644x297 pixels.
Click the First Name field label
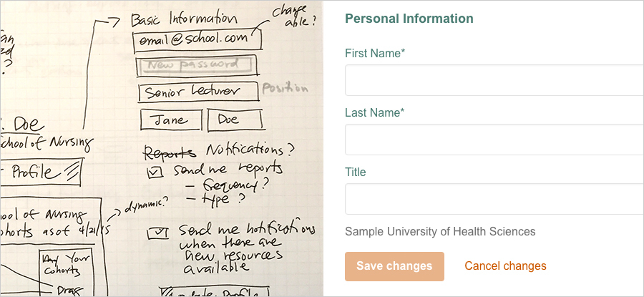(x=376, y=53)
